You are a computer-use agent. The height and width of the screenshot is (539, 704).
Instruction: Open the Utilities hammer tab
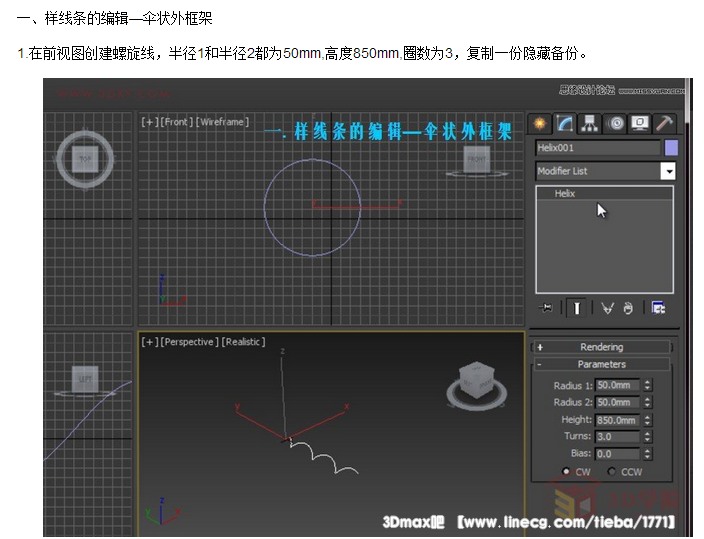coord(664,123)
